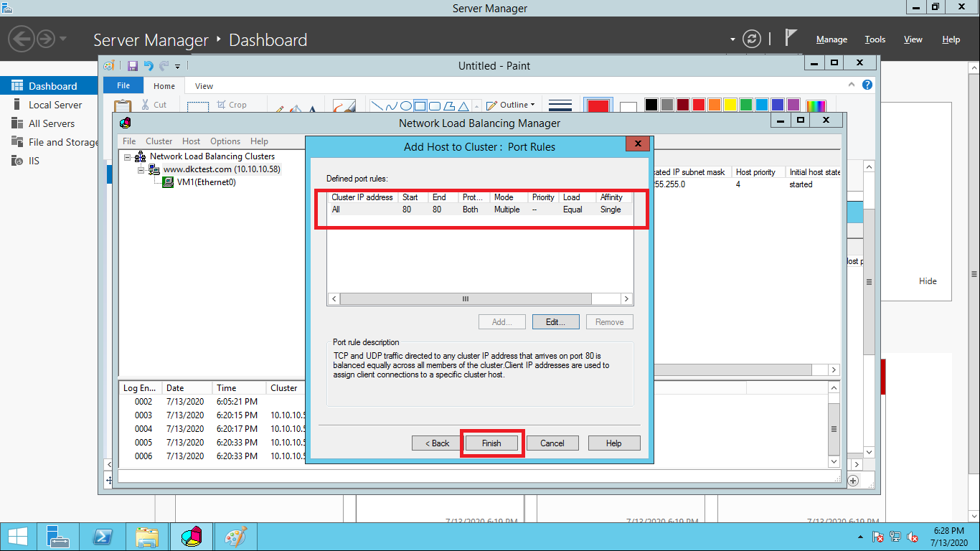The height and width of the screenshot is (551, 980).
Task: Open File and Storage Services sidebar icon
Action: point(17,141)
